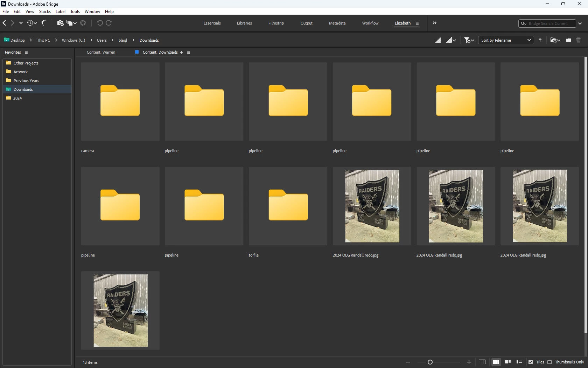Click the thumbnail quality icon
Viewport: 588px width, 368px height.
(x=438, y=40)
